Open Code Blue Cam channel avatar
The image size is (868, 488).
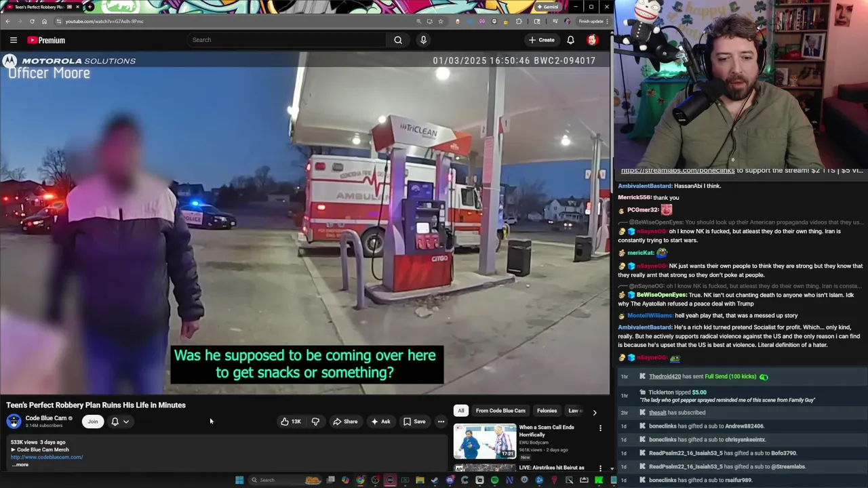point(14,422)
